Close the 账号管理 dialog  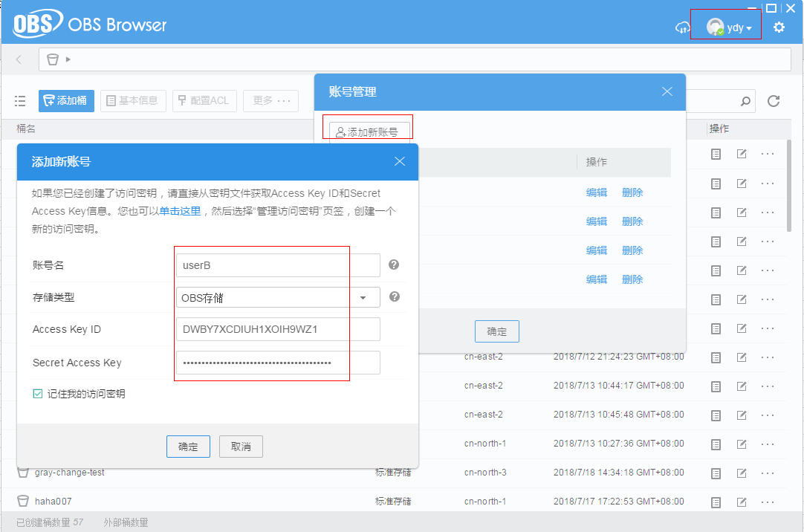click(667, 91)
